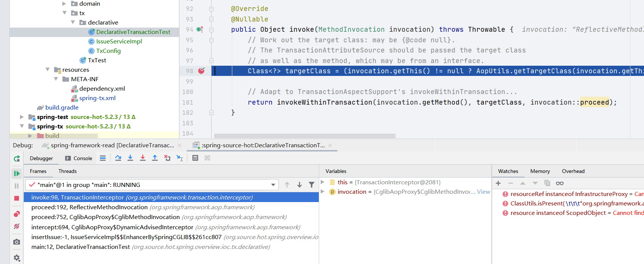Toggle watches view with glasses icon

tap(560, 183)
